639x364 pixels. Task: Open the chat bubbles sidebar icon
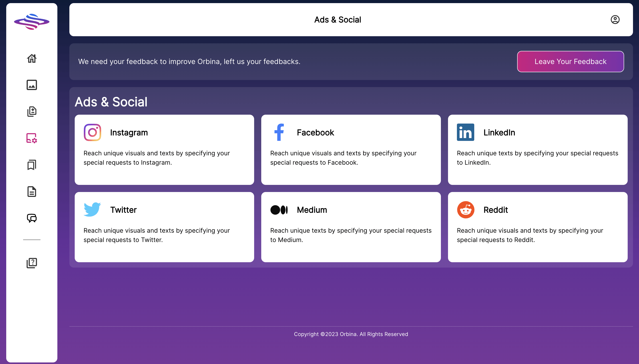tap(32, 218)
